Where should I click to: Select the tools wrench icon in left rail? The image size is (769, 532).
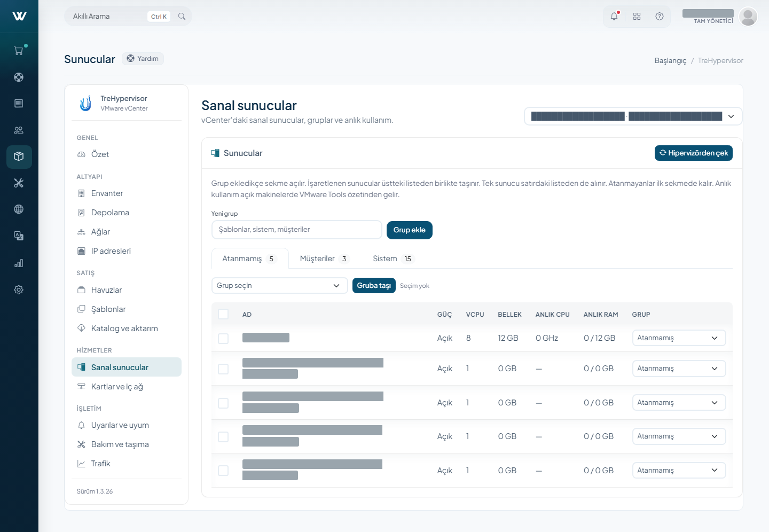click(19, 183)
